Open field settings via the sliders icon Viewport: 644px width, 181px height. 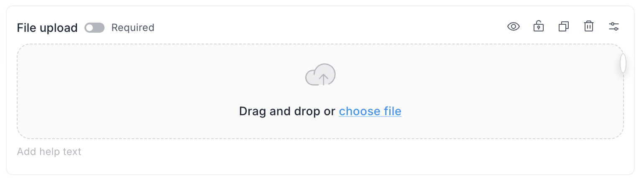click(613, 27)
